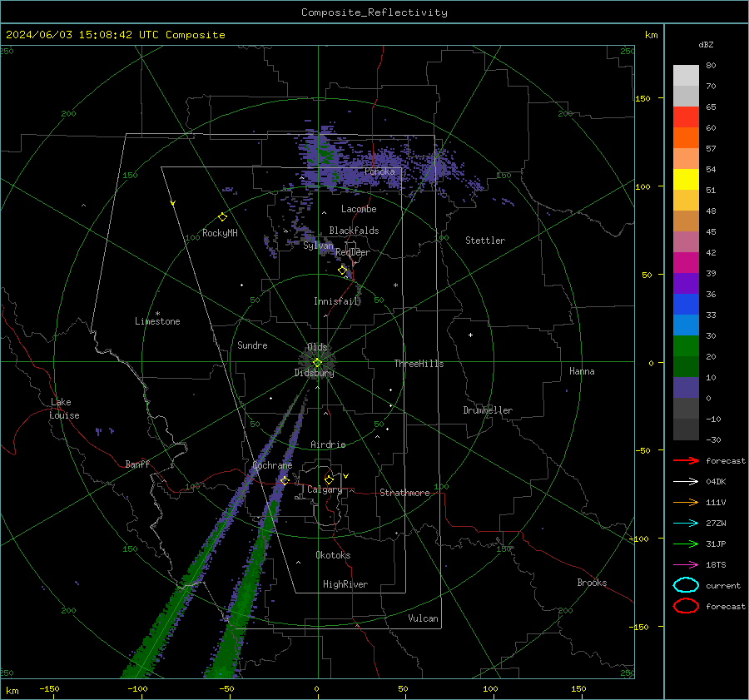
Task: Click the 'current' legend text
Action: pos(723,585)
